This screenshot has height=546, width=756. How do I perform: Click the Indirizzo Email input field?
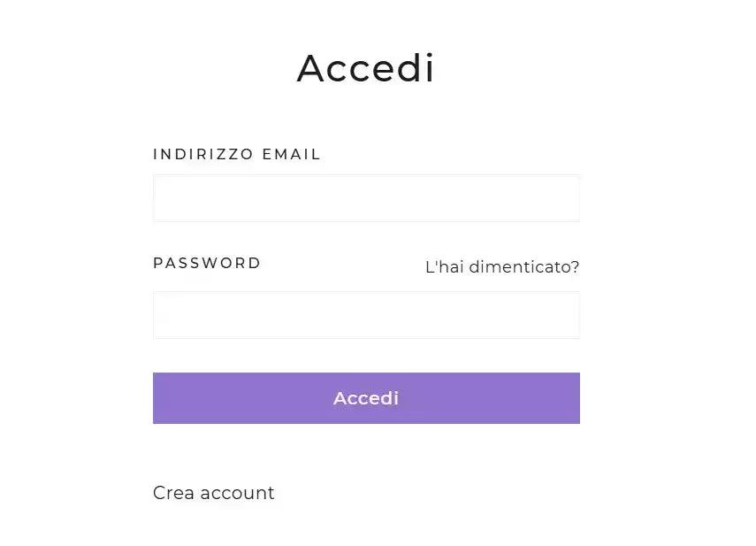(x=366, y=198)
